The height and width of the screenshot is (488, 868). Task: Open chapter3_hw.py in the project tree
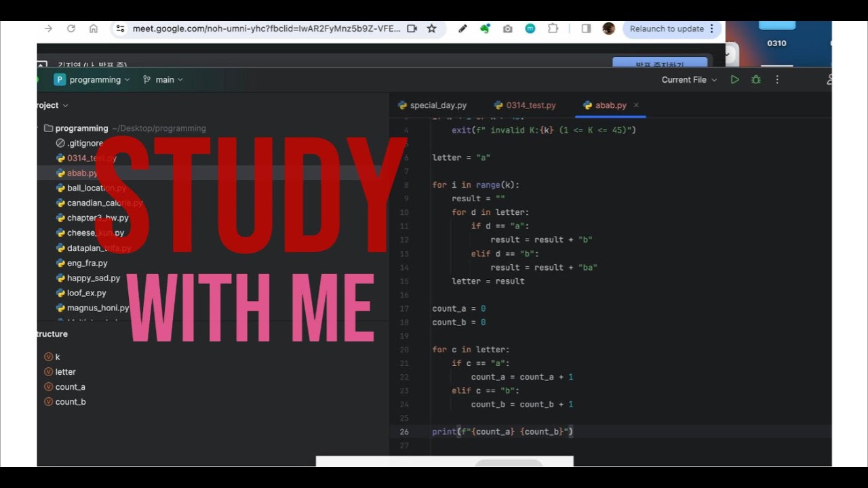click(92, 218)
